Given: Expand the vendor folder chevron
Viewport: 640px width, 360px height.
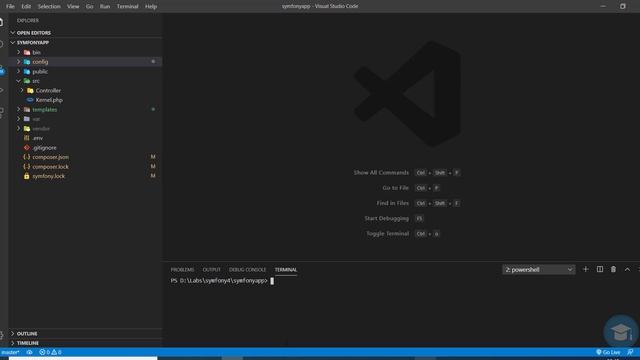Looking at the screenshot, I should [x=18, y=129].
